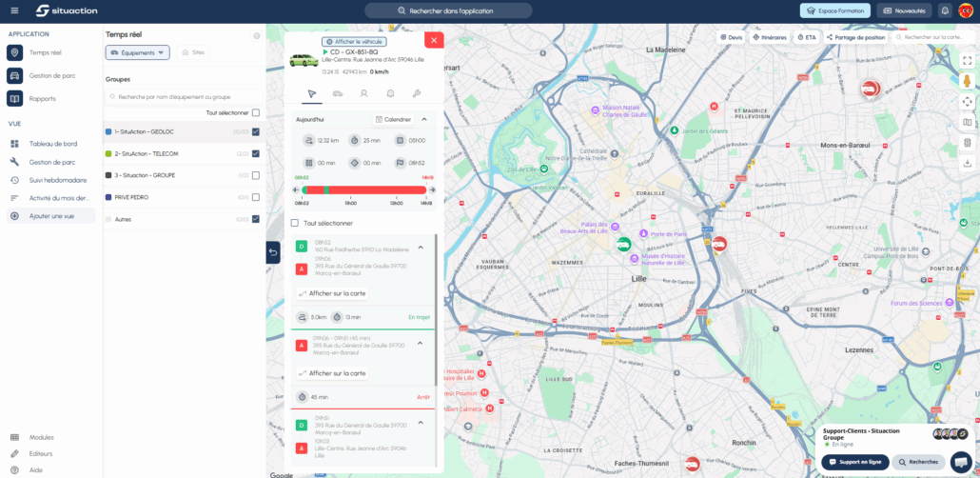Focus the Rechercher dans l'application search bar

tap(448, 10)
